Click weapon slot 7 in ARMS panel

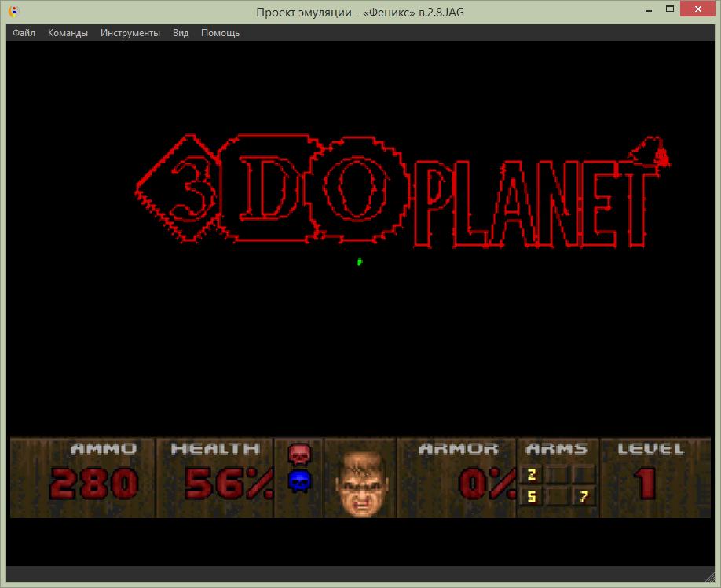(x=584, y=496)
